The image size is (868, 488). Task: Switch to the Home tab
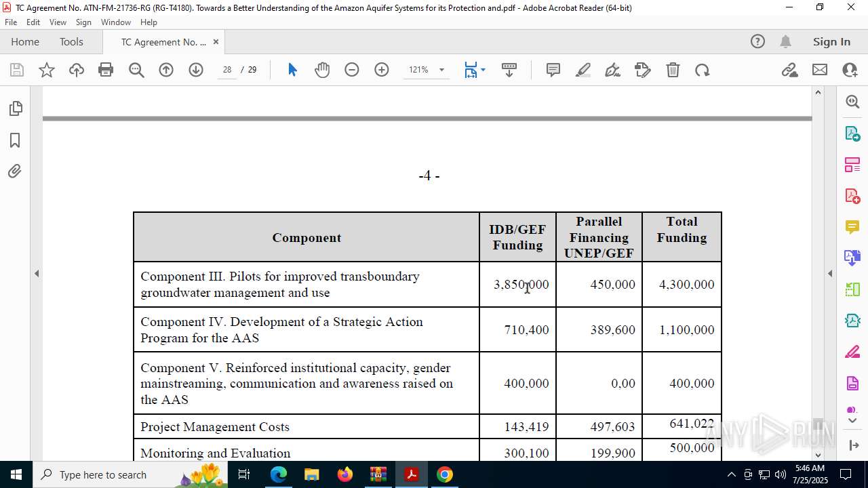(x=25, y=41)
